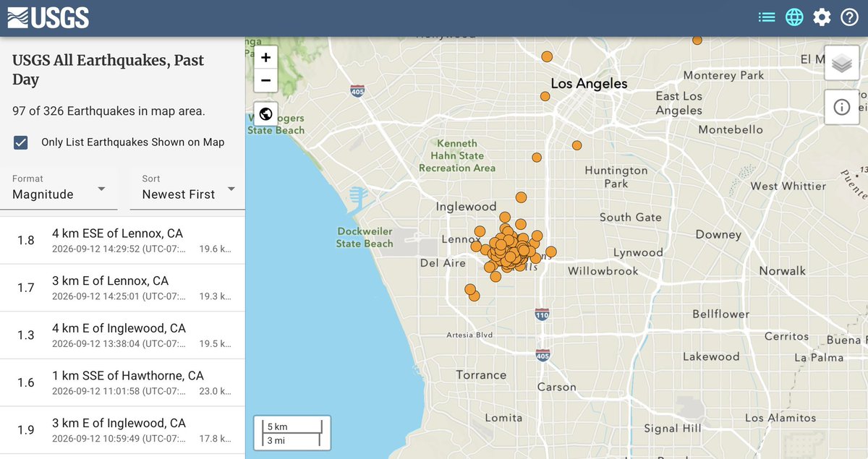
Task: Select the 3 km E of Lennox event
Action: (122, 288)
